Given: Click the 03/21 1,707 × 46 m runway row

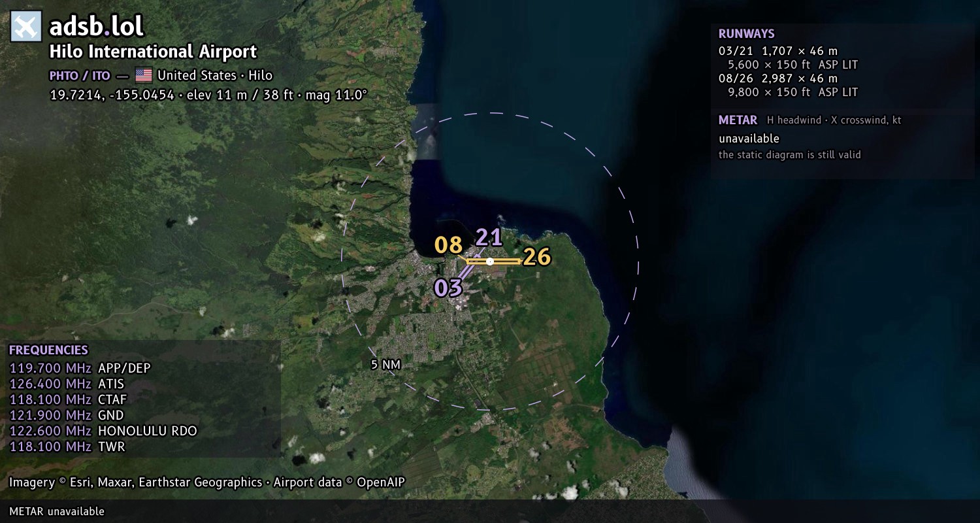Looking at the screenshot, I should click(778, 51).
